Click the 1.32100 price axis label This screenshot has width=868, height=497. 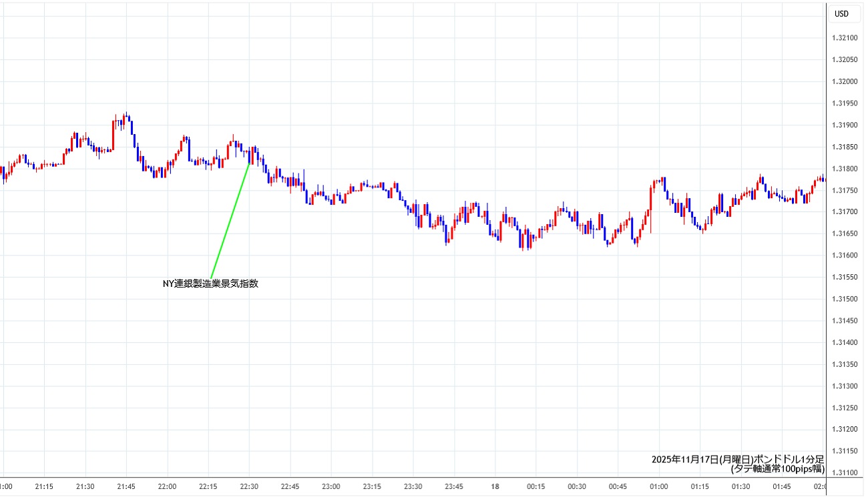[x=845, y=38]
